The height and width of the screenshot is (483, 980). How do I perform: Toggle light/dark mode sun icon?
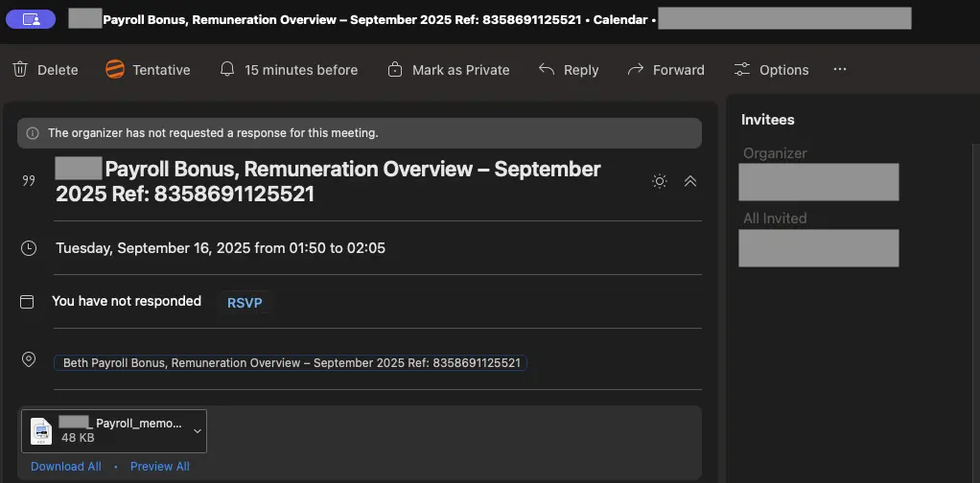(x=659, y=181)
